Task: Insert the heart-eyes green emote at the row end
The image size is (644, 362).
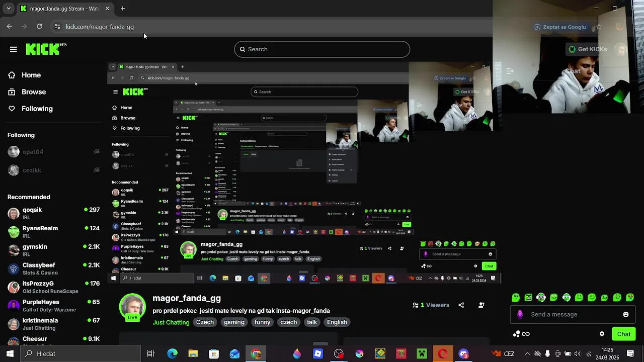Action: (x=630, y=298)
